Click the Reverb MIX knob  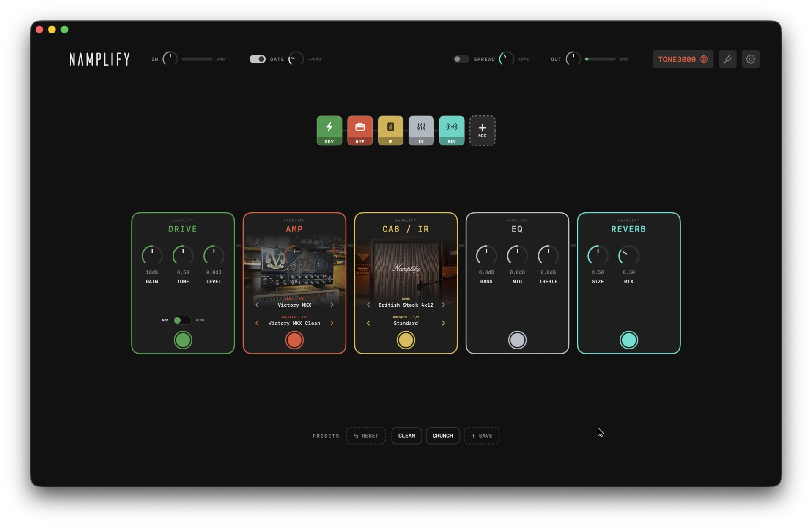tap(628, 255)
